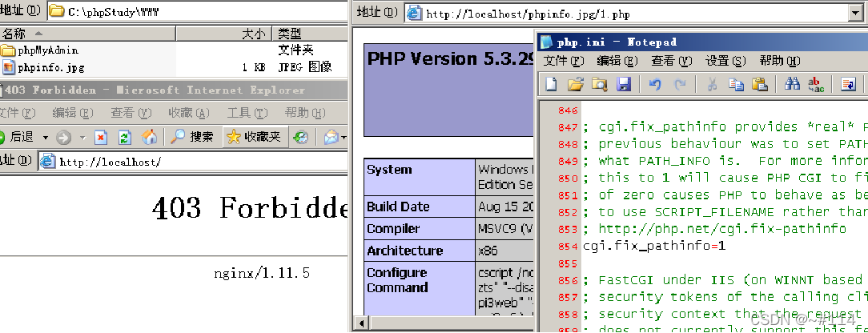Open the View menu in Notepad

point(672,61)
